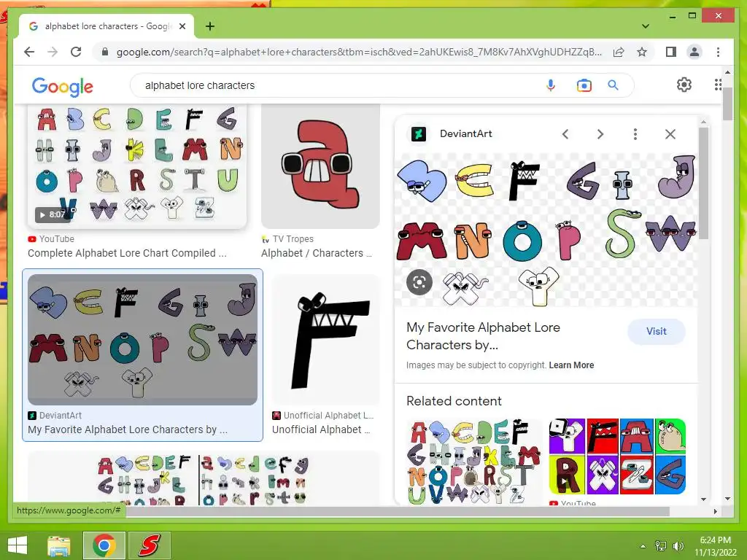Open Google quick settings gear
747x560 pixels.
point(684,85)
